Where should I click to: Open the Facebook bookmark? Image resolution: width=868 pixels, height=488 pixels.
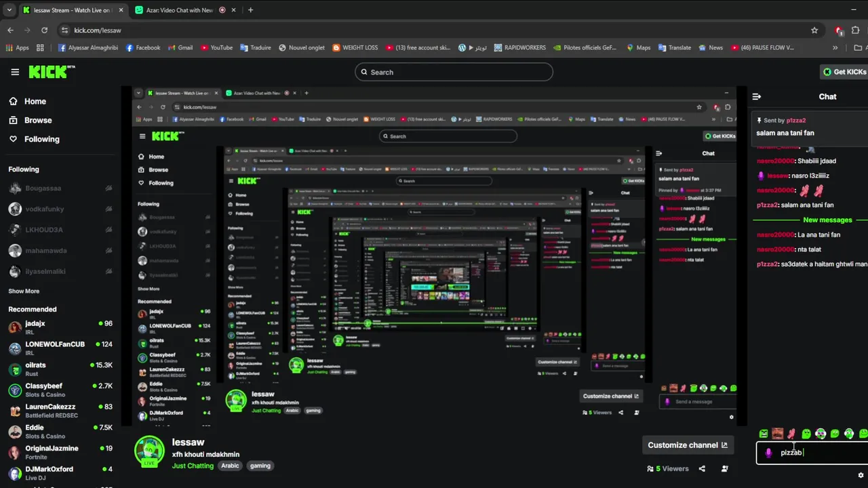143,47
